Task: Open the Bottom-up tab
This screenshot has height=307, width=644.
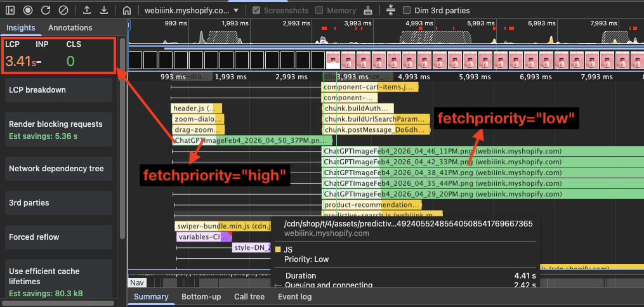Action: (201, 296)
